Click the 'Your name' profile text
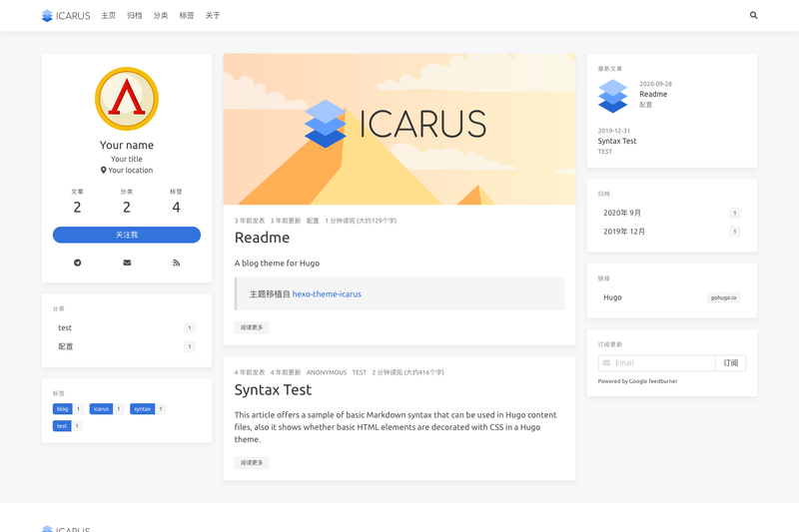 (127, 145)
